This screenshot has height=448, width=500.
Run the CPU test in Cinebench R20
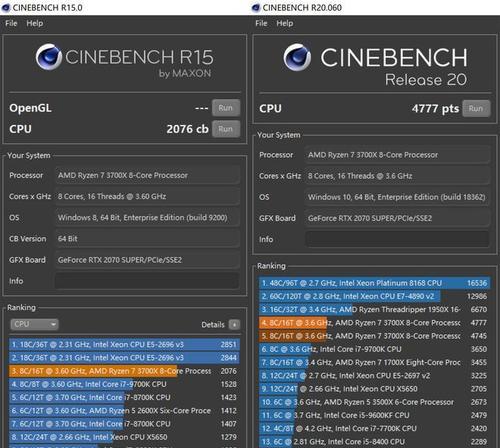(476, 108)
